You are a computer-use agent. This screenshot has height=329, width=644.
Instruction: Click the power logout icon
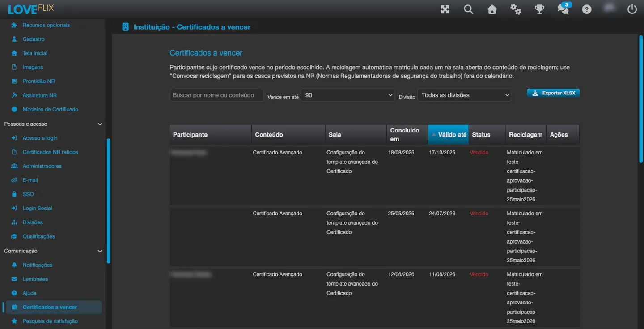coord(632,9)
